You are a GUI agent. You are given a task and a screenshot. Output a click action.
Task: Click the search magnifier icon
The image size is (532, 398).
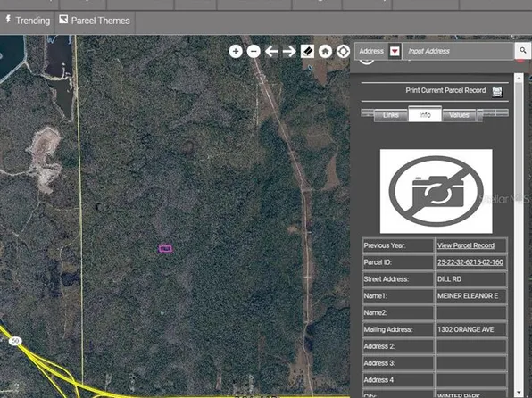pos(523,51)
